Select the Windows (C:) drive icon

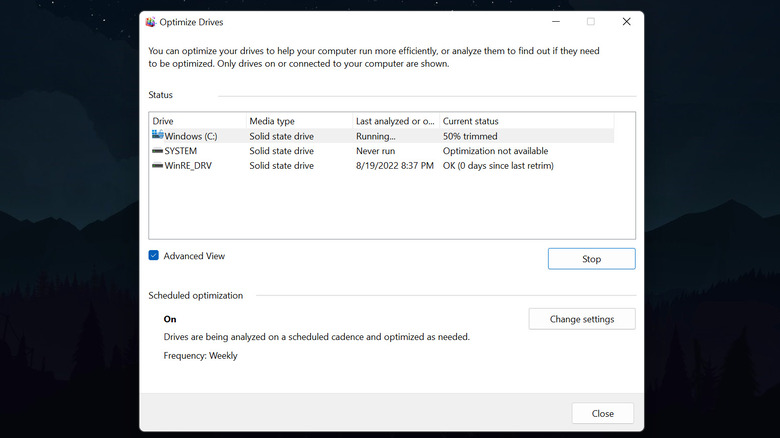tap(157, 135)
